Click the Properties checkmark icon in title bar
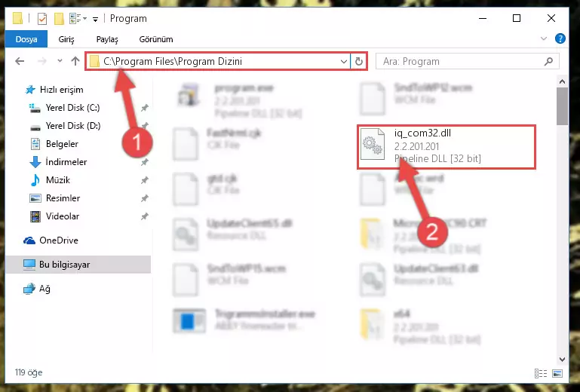The image size is (580, 392). click(x=42, y=19)
